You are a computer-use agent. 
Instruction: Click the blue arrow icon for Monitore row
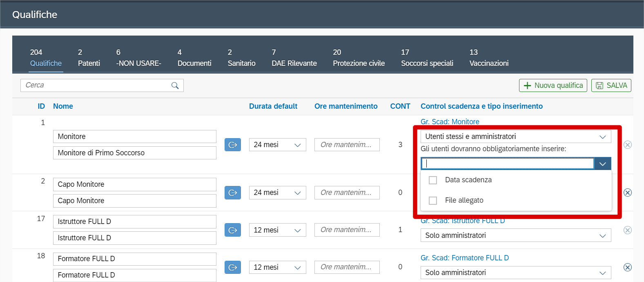pos(232,145)
